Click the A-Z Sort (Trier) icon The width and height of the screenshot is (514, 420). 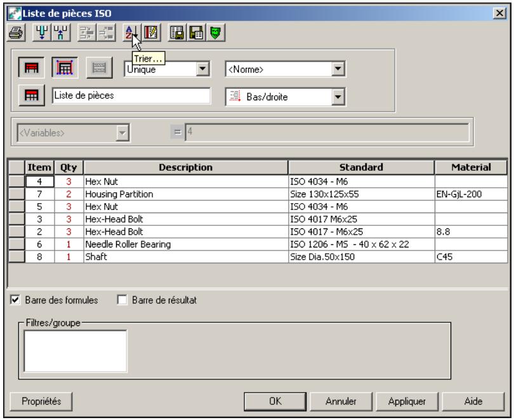click(x=131, y=32)
